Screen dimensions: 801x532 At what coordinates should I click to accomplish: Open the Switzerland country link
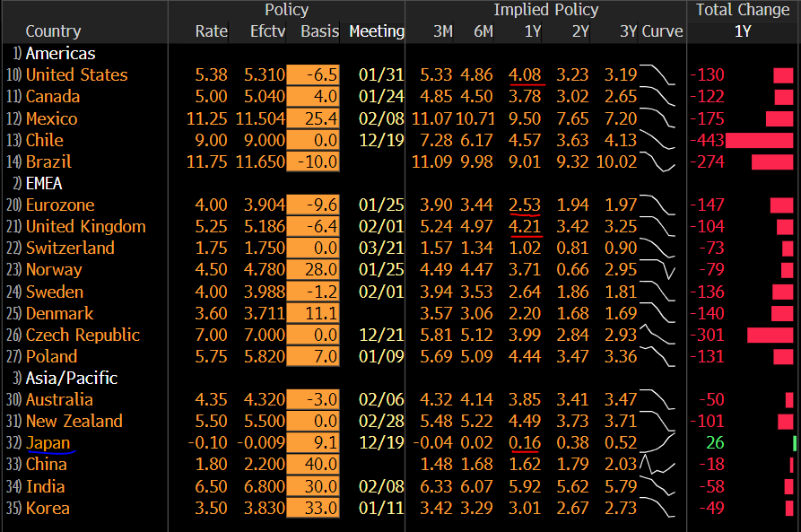pyautogui.click(x=70, y=248)
